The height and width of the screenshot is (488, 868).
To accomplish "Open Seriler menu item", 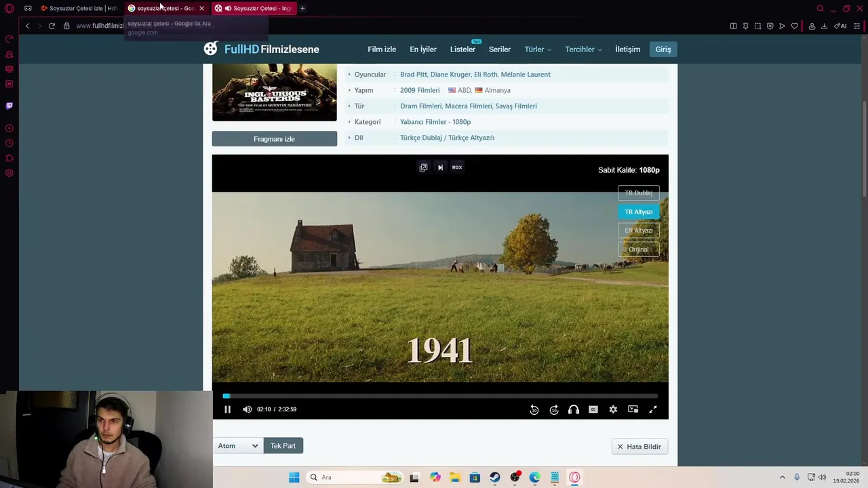I will coord(500,49).
